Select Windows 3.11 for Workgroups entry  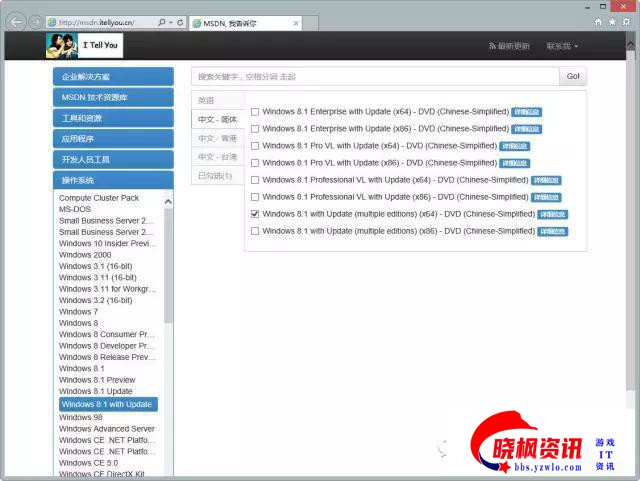107,289
